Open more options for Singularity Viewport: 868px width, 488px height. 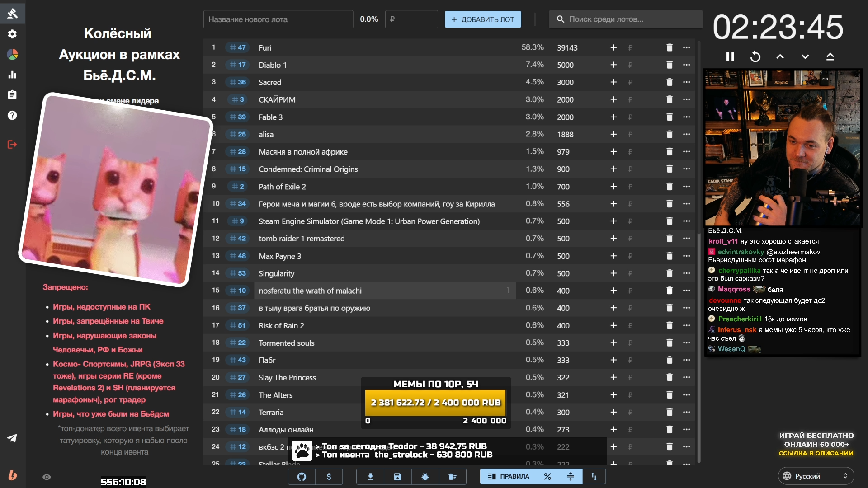click(687, 273)
